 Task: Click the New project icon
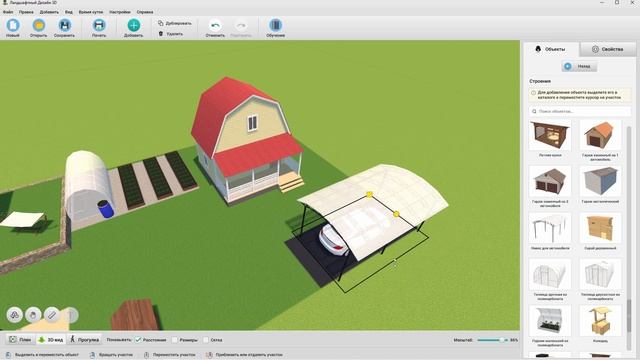pos(13,25)
